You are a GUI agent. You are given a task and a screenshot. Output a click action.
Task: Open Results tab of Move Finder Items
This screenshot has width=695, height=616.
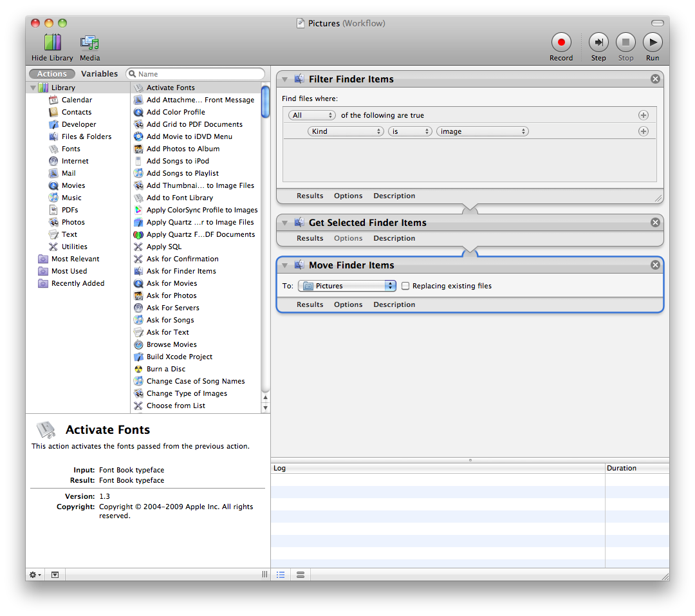click(x=310, y=304)
